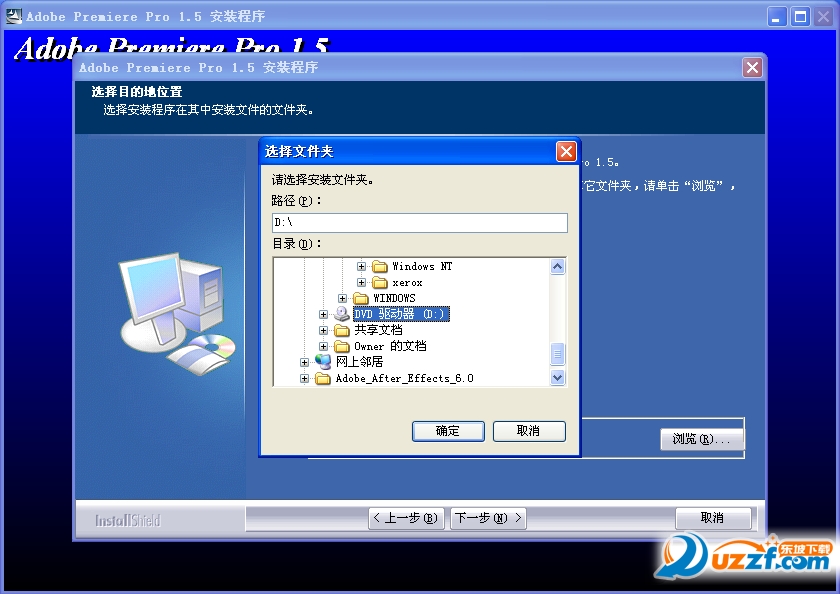Expand the Owner 的文档 node
840x594 pixels.
[x=323, y=347]
